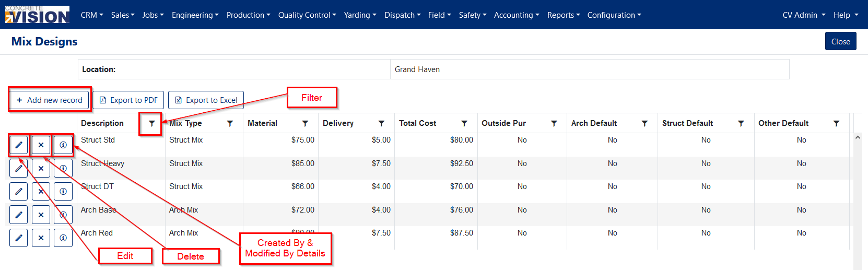Delete the Arch Base record
This screenshot has width=868, height=270.
pos(41,215)
